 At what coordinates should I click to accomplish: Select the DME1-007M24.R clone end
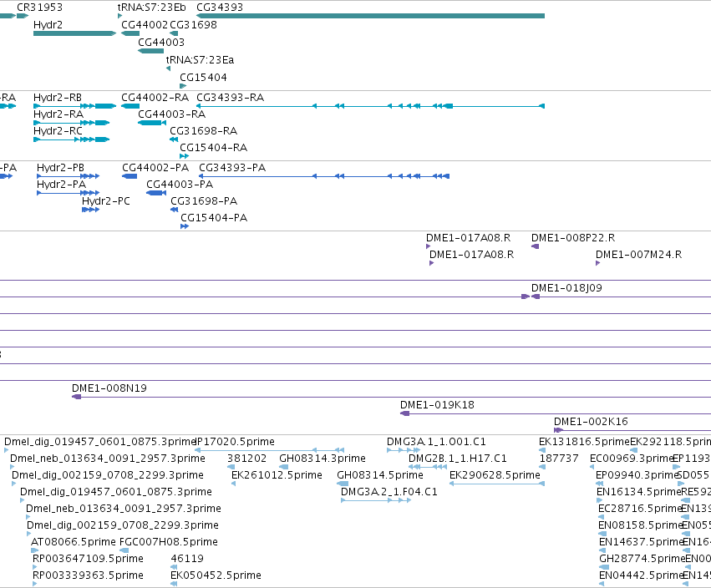coord(638,255)
